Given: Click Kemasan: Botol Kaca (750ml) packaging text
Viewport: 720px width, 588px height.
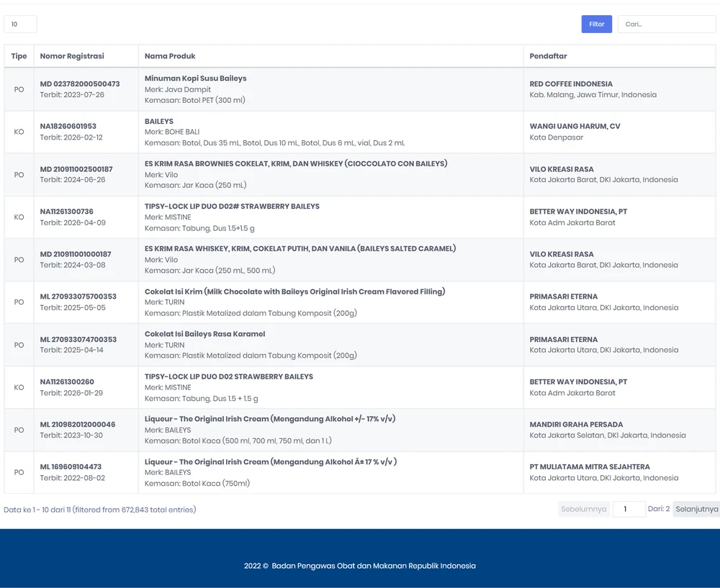Looking at the screenshot, I should click(x=197, y=484).
